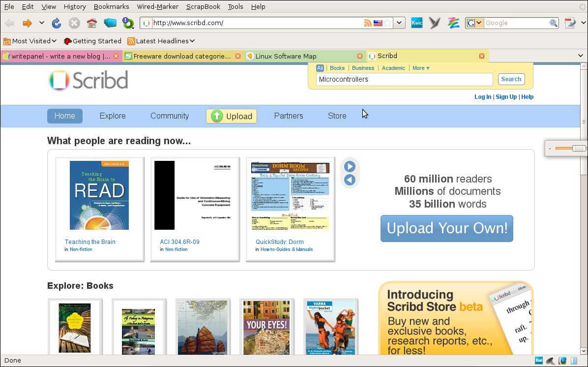Open the File menu
This screenshot has height=367, width=588.
click(x=9, y=6)
